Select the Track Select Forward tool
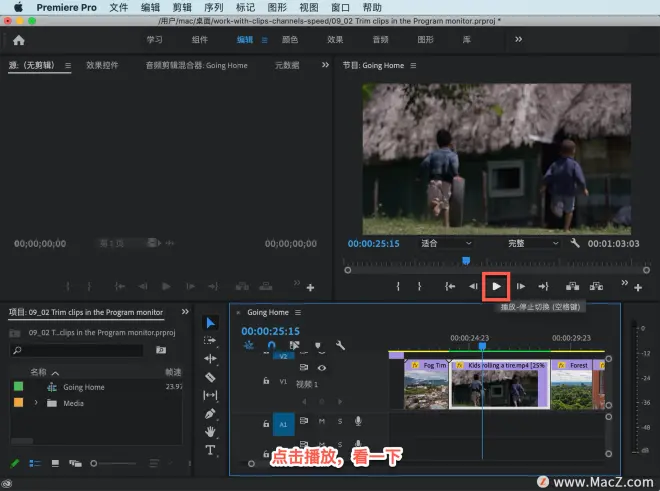Image resolution: width=660 pixels, height=491 pixels. pos(210,340)
